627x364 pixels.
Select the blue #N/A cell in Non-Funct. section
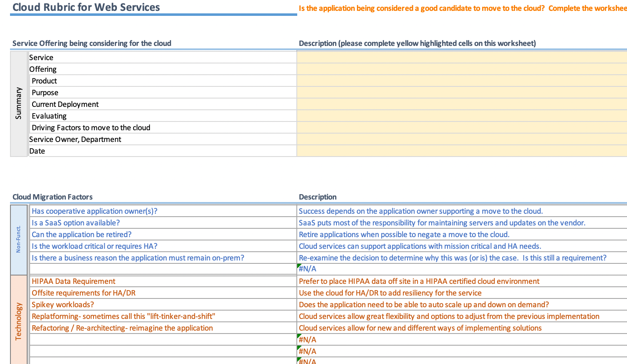coord(308,269)
